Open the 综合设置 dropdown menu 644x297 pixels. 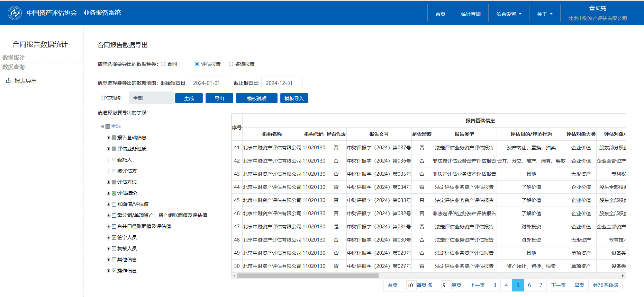pos(508,14)
